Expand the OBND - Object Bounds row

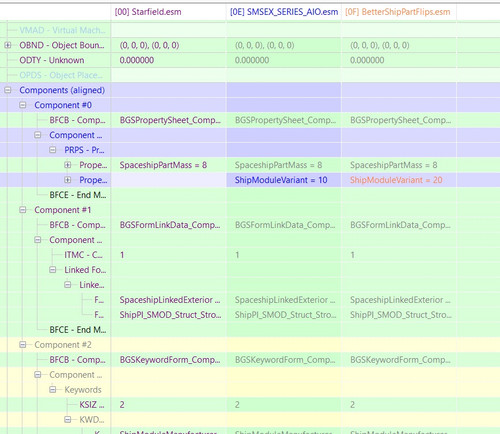coord(8,45)
